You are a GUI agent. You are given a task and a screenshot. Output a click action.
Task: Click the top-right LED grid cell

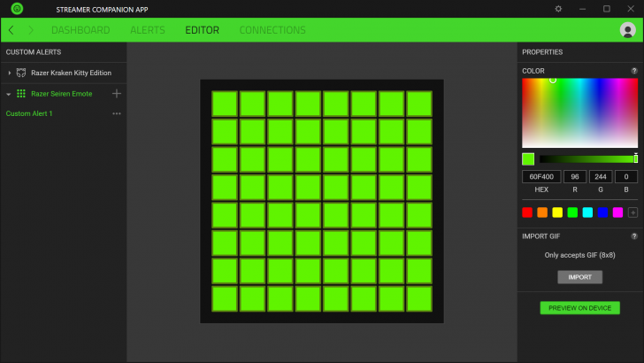pyautogui.click(x=419, y=104)
